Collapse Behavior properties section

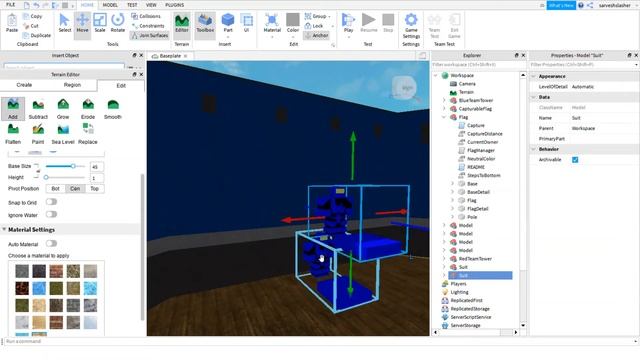[533, 149]
